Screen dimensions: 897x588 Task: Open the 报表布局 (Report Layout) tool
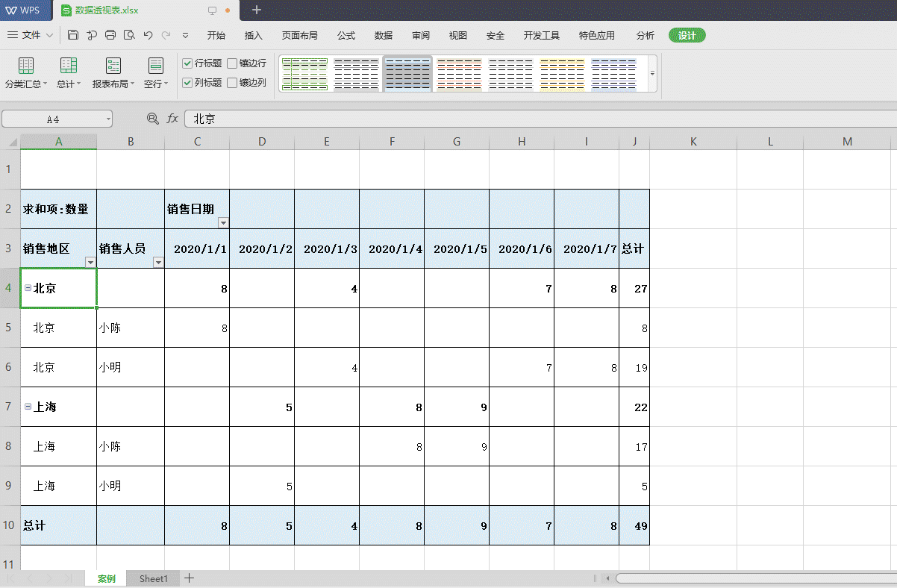(x=113, y=71)
